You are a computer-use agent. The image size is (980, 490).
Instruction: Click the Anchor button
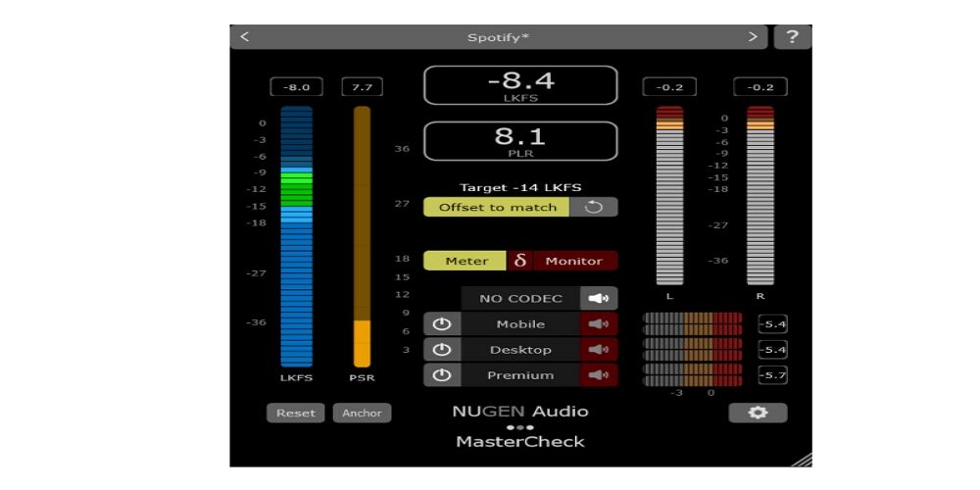click(362, 414)
